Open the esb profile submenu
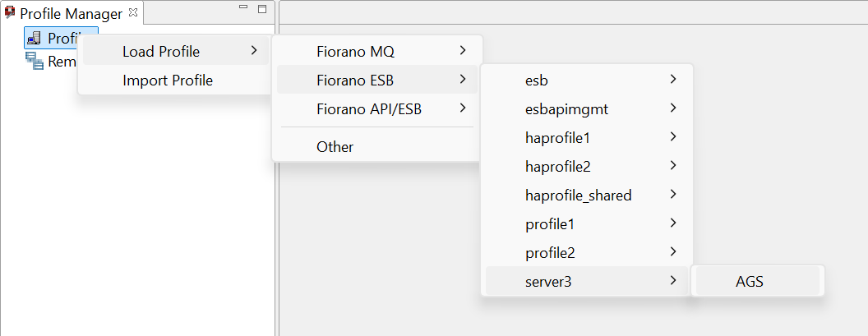 point(587,80)
